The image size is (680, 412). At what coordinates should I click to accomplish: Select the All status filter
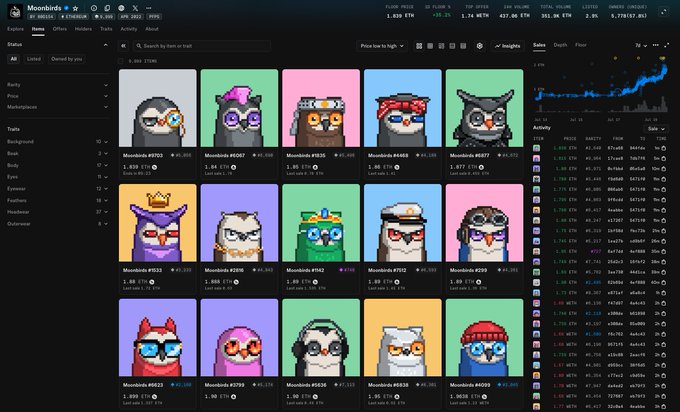pyautogui.click(x=13, y=59)
